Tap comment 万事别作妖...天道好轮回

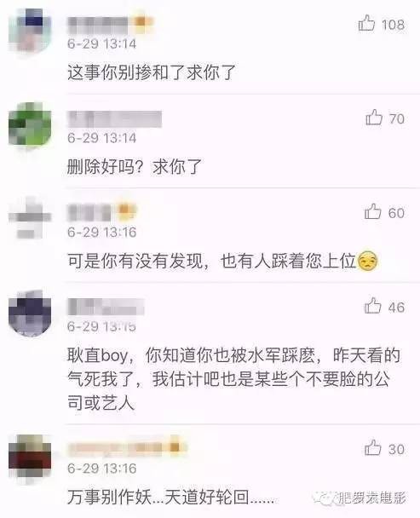171,497
